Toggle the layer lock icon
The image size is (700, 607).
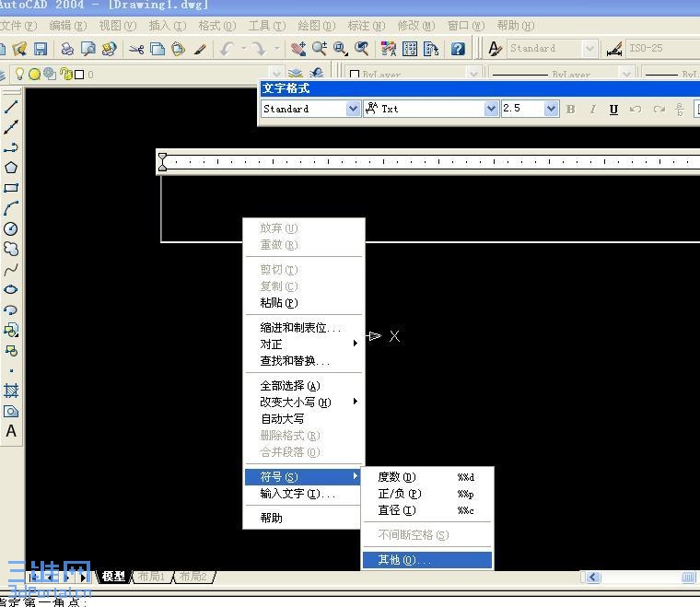(67, 74)
